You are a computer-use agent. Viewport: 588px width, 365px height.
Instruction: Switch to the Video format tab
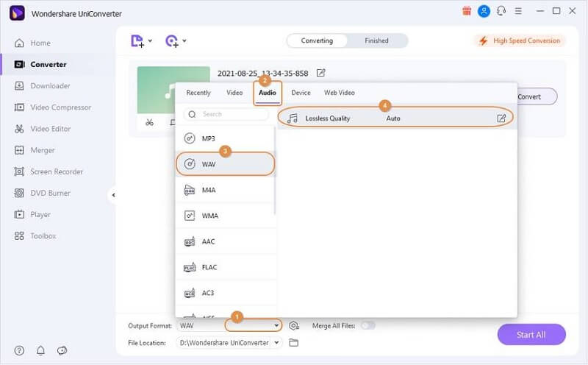click(234, 93)
